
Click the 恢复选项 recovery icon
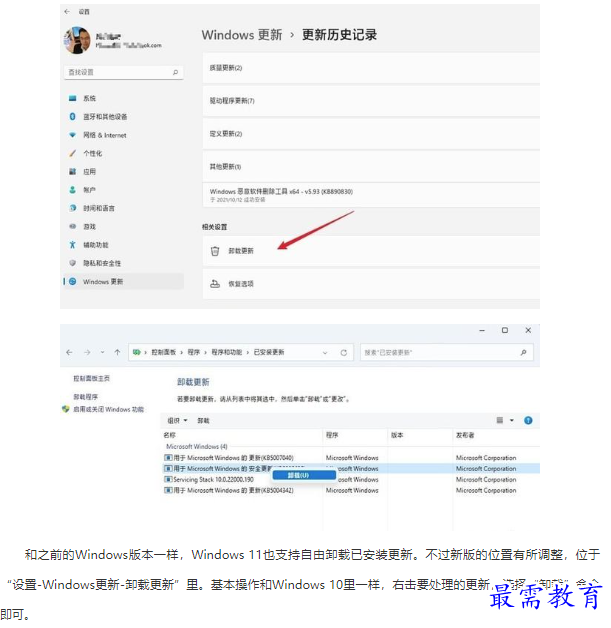tap(215, 284)
